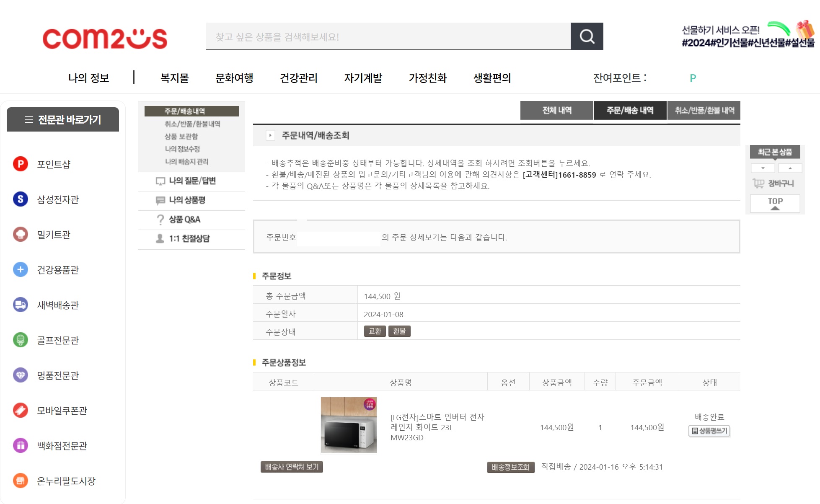Click the 교환 button
The image size is (820, 504).
click(375, 331)
